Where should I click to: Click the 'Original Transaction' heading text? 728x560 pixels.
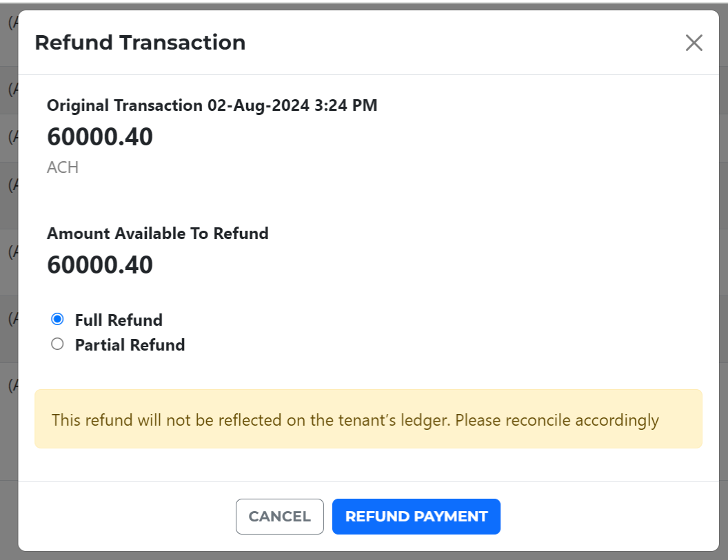pyautogui.click(x=124, y=105)
